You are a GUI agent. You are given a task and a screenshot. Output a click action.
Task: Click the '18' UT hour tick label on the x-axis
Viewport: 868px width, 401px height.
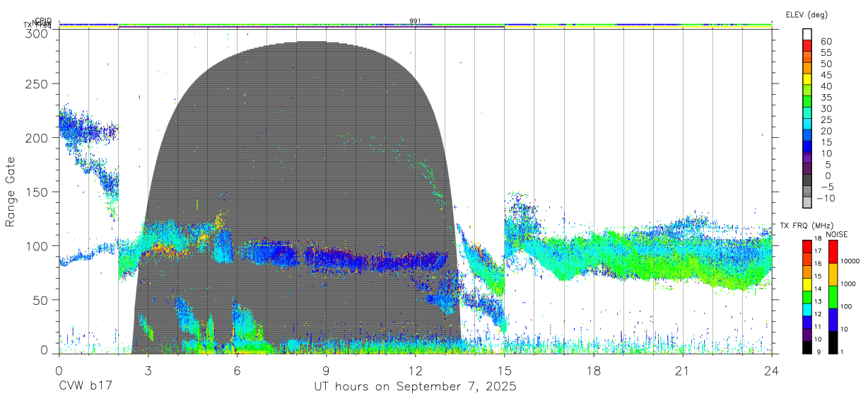[594, 371]
